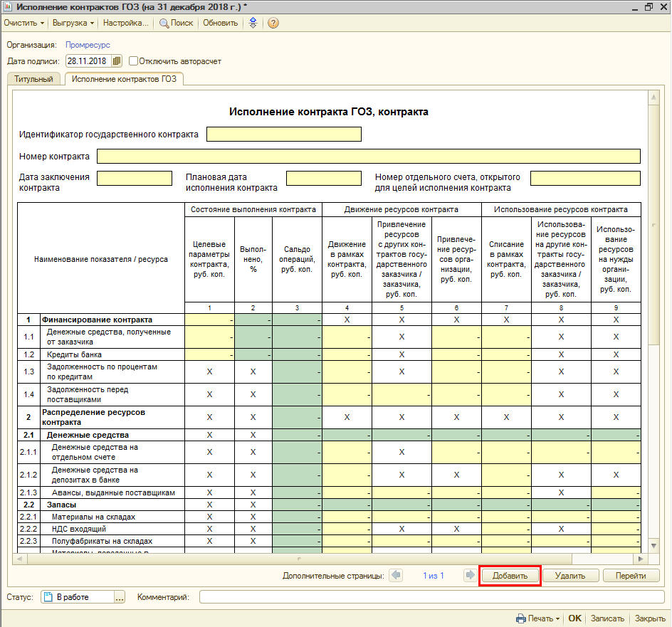Open the Очистить dropdown menu
This screenshot has width=672, height=627.
(x=24, y=23)
